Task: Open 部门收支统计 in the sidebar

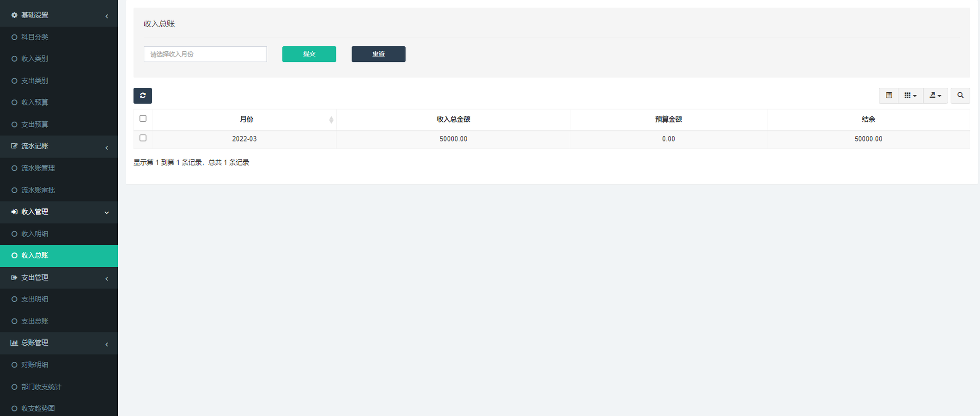Action: click(59, 387)
